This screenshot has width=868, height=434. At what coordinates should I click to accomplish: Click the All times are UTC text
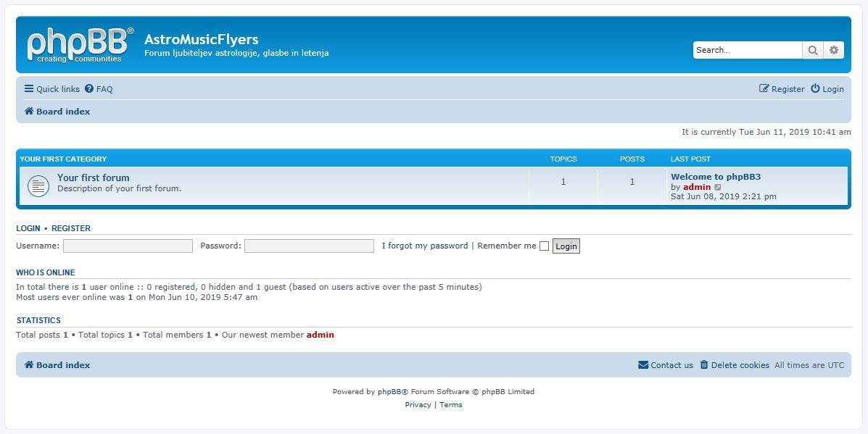[x=809, y=365]
